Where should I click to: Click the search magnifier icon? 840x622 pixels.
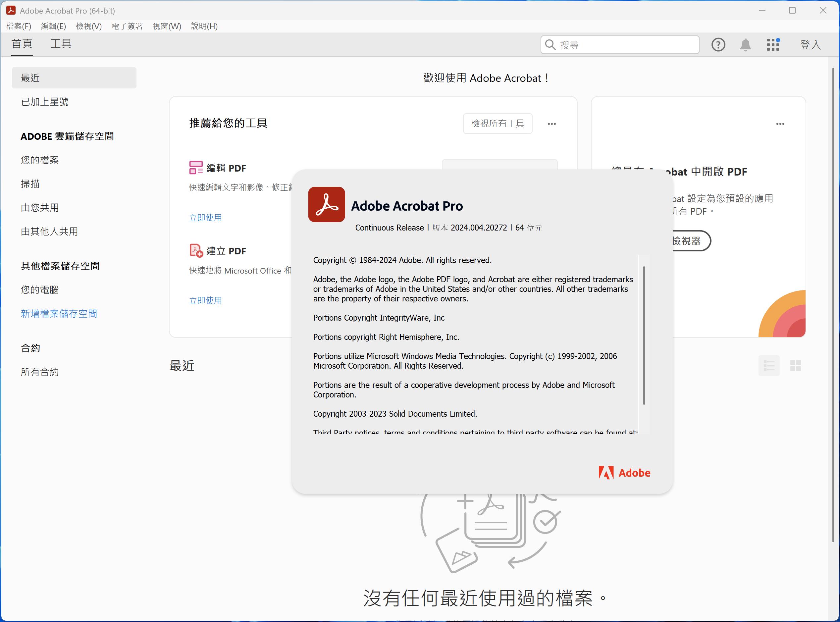550,45
